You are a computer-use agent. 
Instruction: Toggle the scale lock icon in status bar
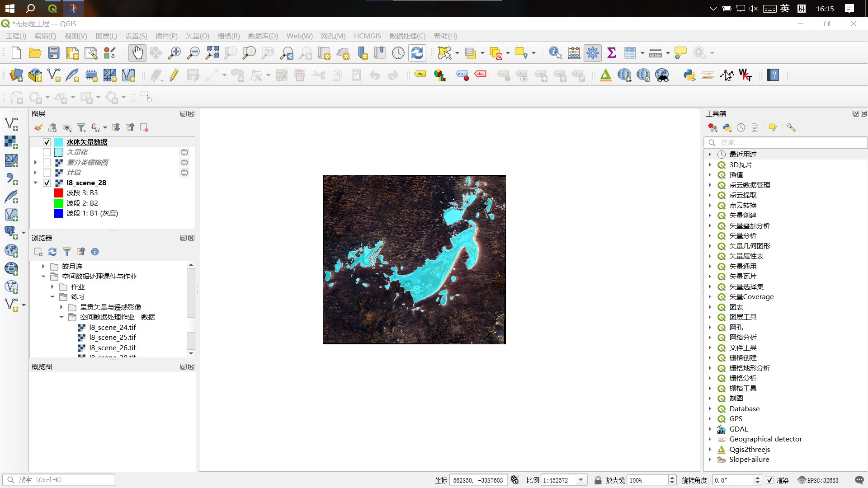[598, 480]
